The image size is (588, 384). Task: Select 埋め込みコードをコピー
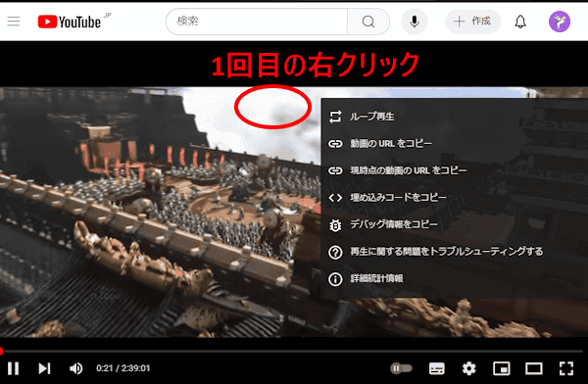(454, 198)
